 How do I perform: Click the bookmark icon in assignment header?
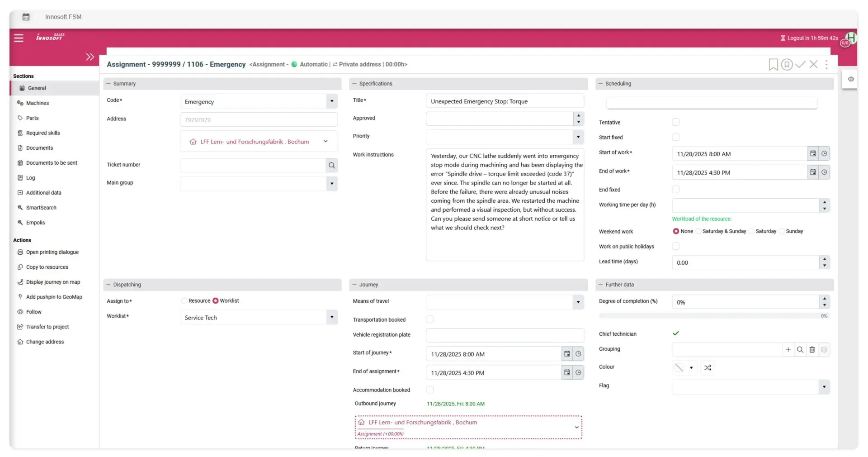(x=773, y=65)
